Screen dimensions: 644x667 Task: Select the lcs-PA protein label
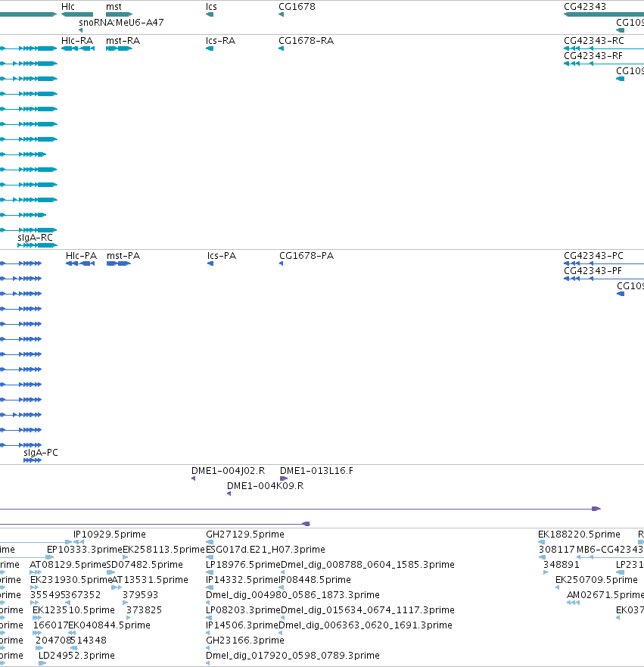pos(222,256)
